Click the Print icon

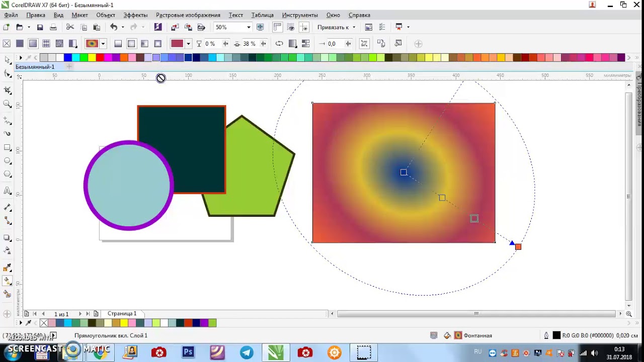click(53, 27)
